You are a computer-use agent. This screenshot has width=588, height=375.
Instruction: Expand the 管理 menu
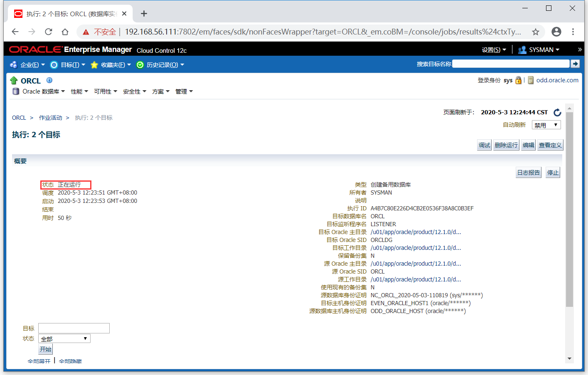[184, 91]
